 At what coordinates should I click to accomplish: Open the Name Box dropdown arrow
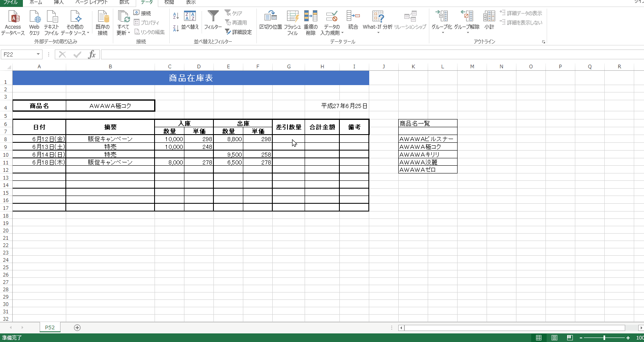pos(38,54)
